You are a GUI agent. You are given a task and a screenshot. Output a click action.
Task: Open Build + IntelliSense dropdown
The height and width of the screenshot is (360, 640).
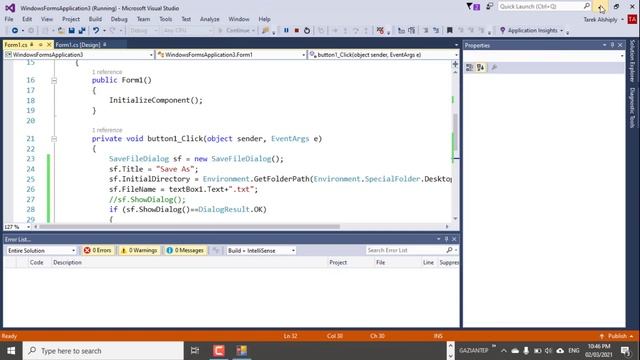coord(261,251)
